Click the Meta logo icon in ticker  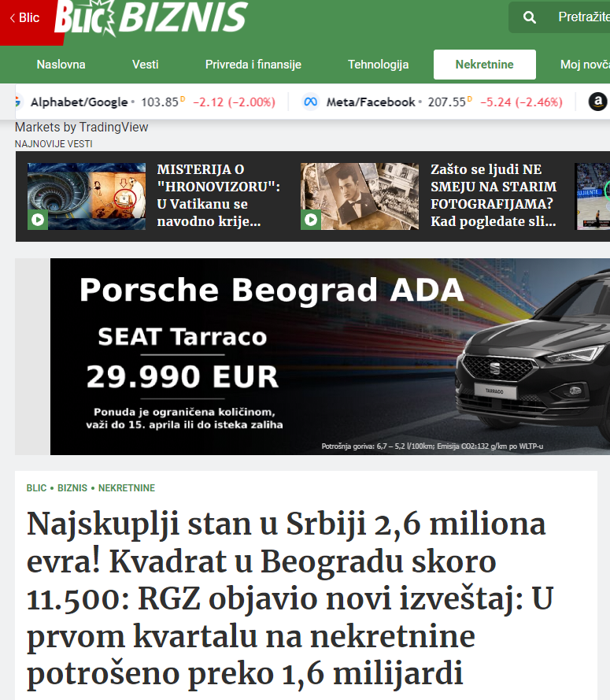(311, 102)
